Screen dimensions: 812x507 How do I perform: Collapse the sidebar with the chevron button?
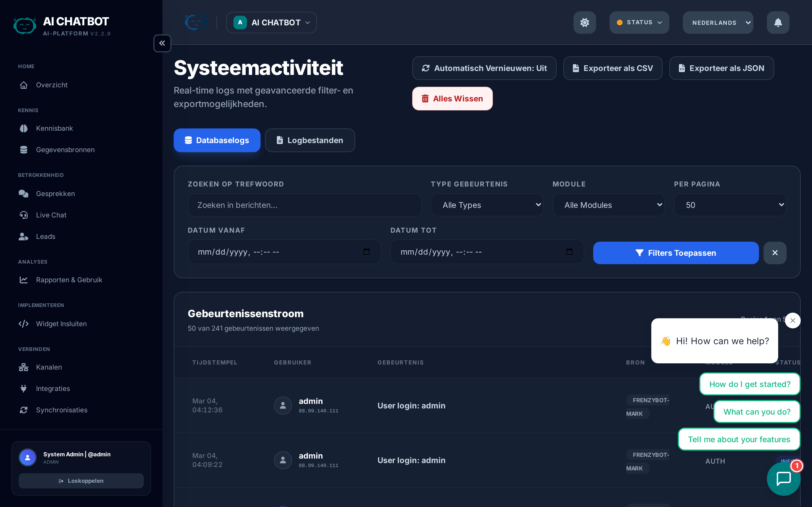point(162,43)
